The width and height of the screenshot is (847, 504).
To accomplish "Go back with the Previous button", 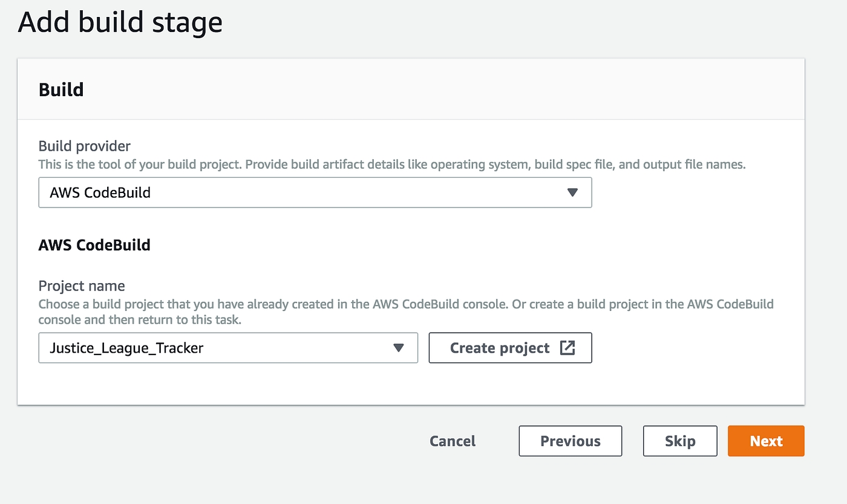I will tap(570, 441).
